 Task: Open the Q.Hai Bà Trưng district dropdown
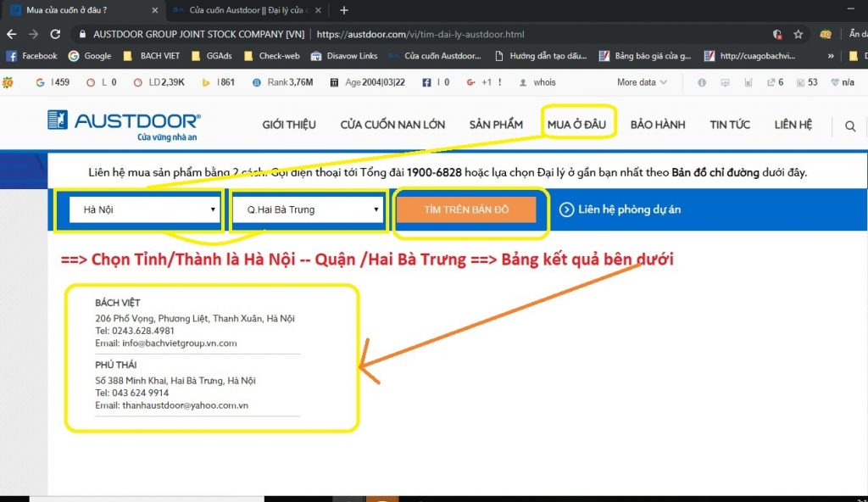pos(308,209)
